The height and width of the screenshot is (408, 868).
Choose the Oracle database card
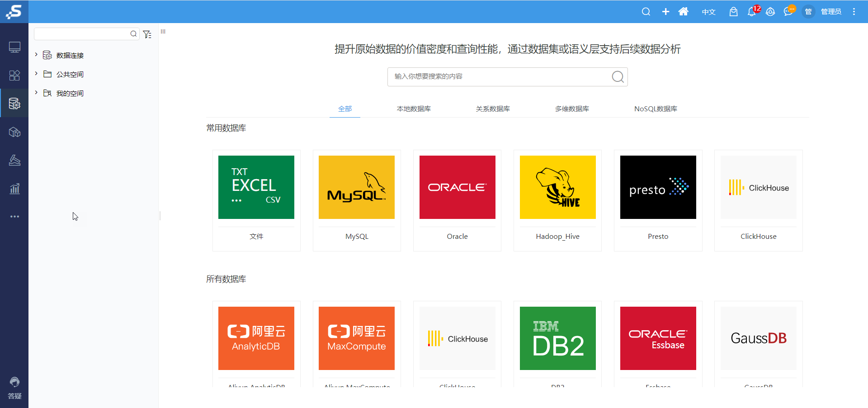point(457,200)
